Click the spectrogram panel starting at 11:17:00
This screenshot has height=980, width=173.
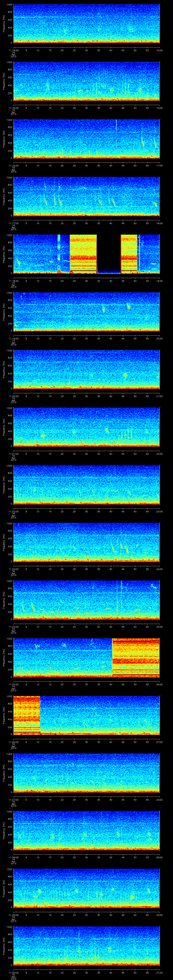pyautogui.click(x=86, y=196)
